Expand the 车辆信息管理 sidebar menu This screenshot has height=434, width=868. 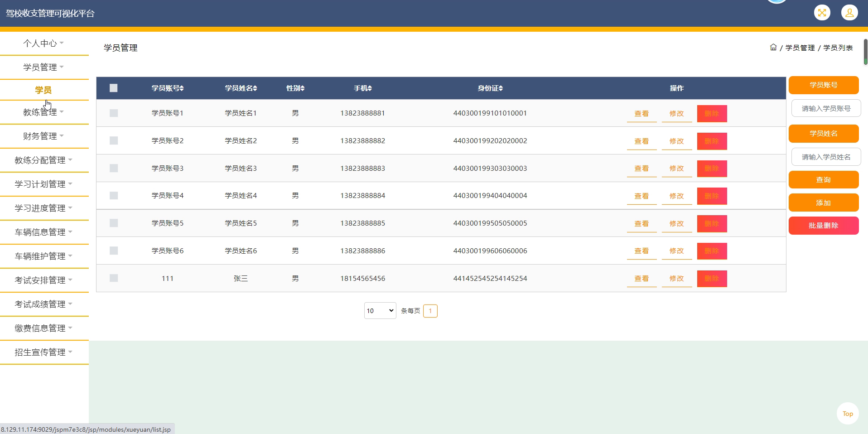click(x=44, y=232)
